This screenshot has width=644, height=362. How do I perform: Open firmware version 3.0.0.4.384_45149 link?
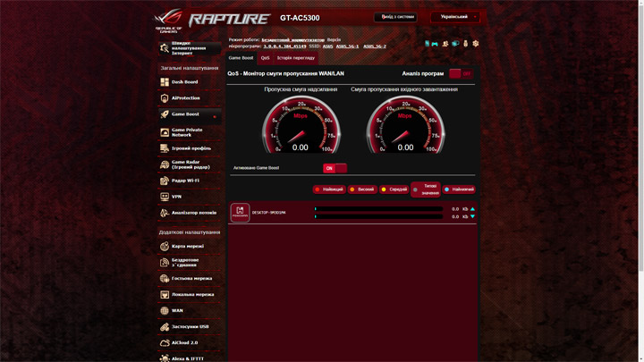pos(284,46)
